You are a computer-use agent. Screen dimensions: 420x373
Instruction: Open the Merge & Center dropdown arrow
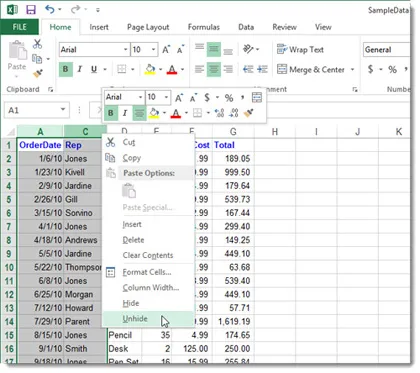point(352,69)
